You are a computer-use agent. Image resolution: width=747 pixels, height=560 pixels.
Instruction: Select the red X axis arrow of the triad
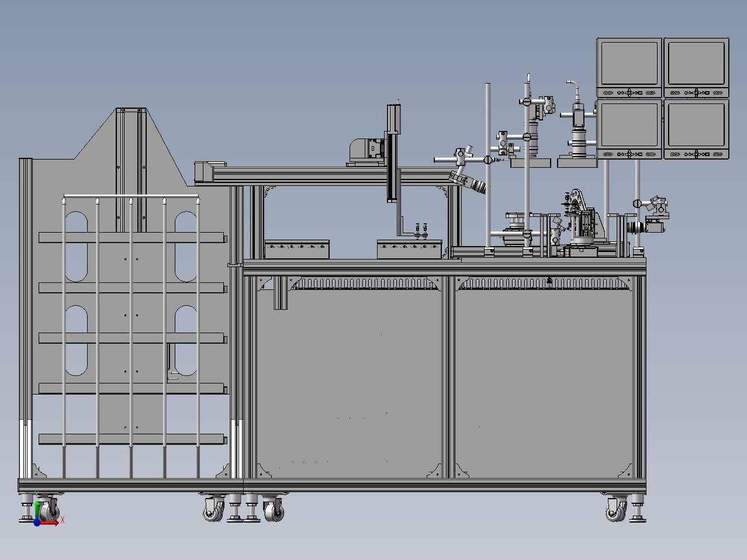pyautogui.click(x=50, y=522)
